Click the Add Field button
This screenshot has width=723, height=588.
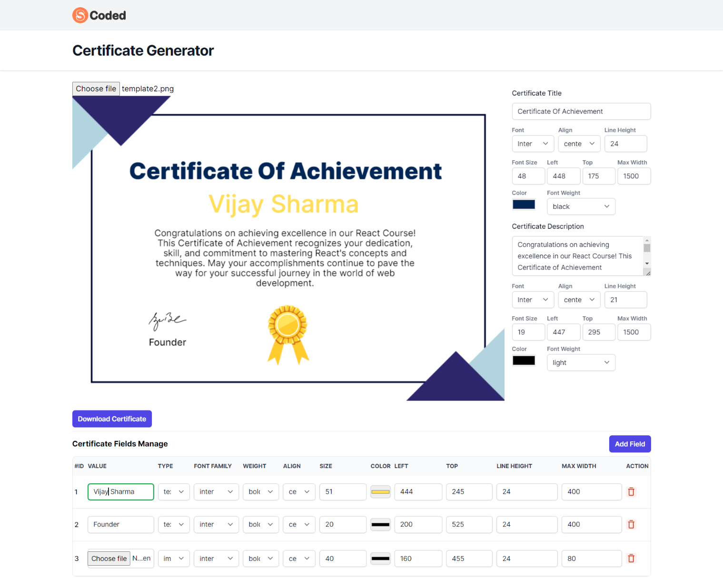tap(630, 444)
